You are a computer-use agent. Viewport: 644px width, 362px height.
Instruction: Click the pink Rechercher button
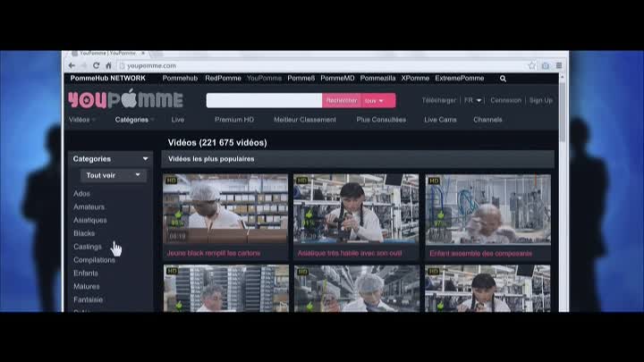pos(342,100)
